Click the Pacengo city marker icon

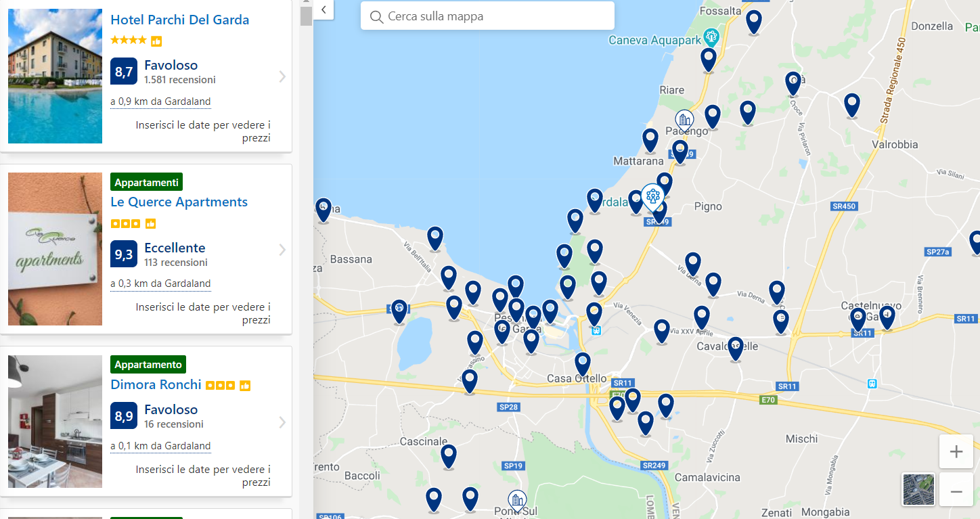tap(684, 120)
